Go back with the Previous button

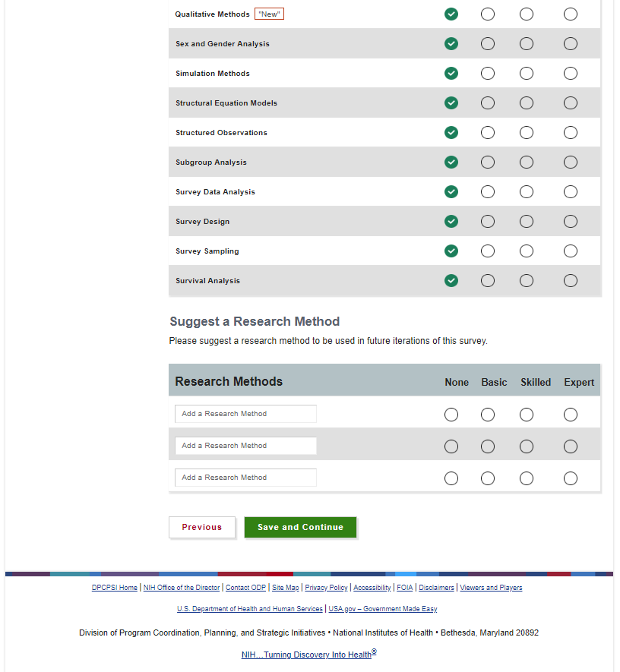click(x=202, y=528)
